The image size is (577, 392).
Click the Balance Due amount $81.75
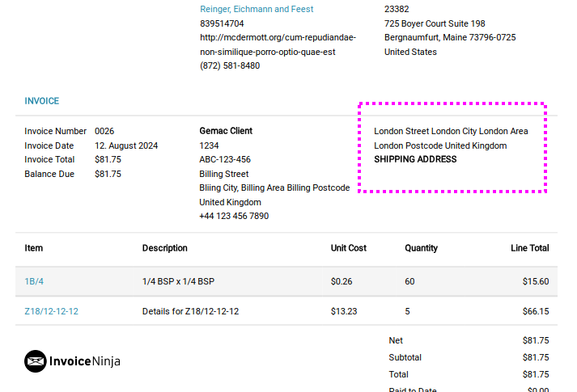click(x=108, y=174)
